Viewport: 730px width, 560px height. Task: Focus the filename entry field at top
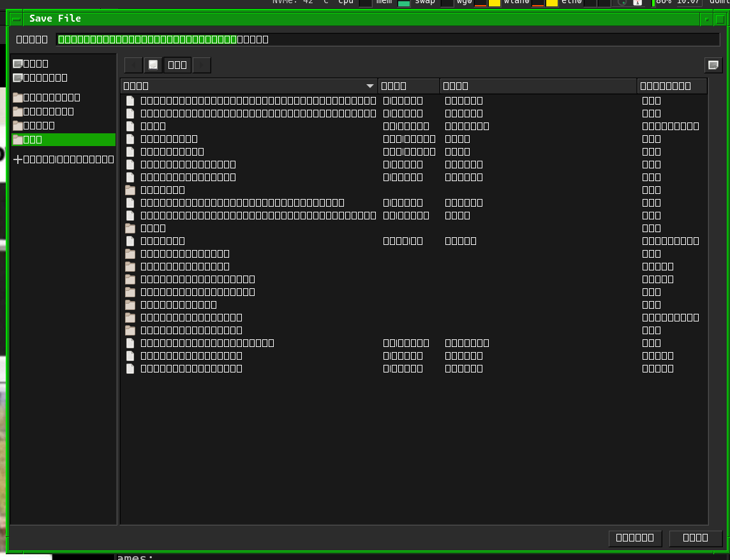[388, 40]
